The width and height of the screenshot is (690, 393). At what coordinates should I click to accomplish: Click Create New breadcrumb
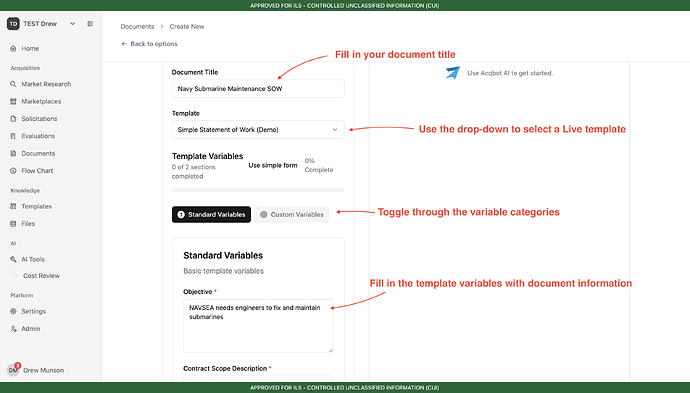click(187, 26)
